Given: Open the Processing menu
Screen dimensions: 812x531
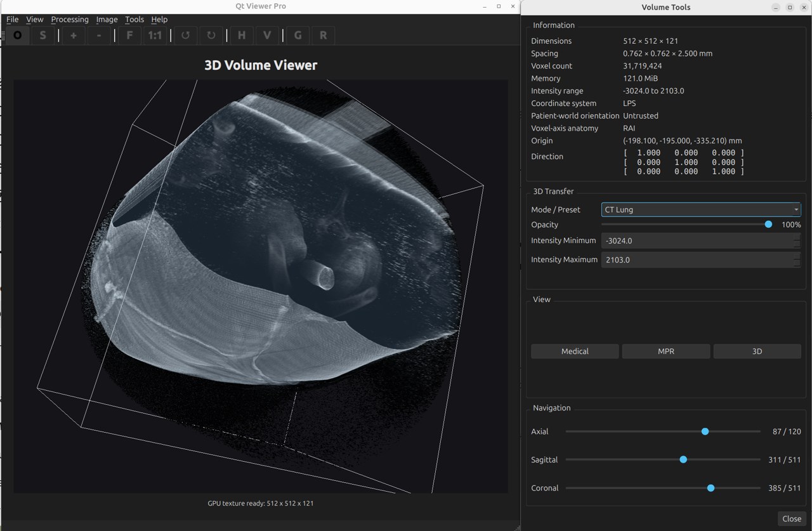Looking at the screenshot, I should 70,20.
